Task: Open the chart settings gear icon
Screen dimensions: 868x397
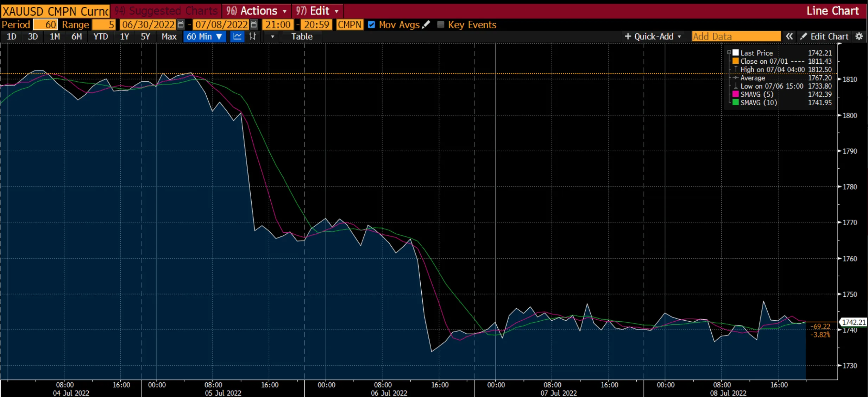Action: tap(859, 36)
